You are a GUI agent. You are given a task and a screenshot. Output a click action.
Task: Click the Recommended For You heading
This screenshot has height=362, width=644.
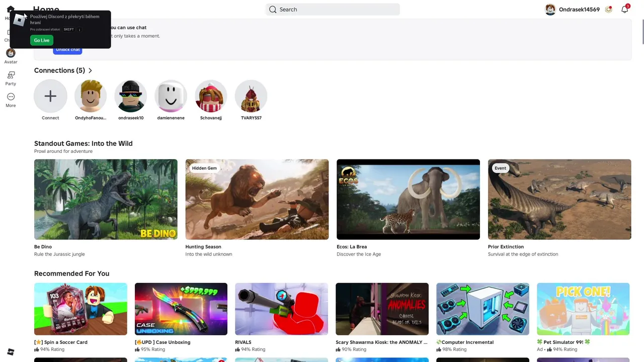coord(71,274)
